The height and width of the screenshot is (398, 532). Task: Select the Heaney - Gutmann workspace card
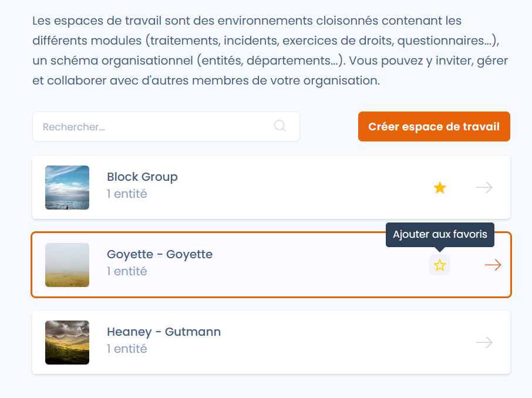pyautogui.click(x=271, y=342)
